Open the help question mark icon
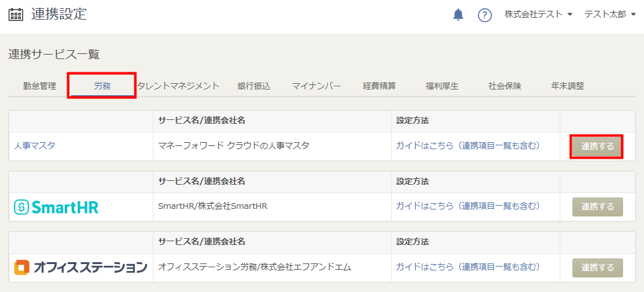The height and width of the screenshot is (292, 644). 485,15
